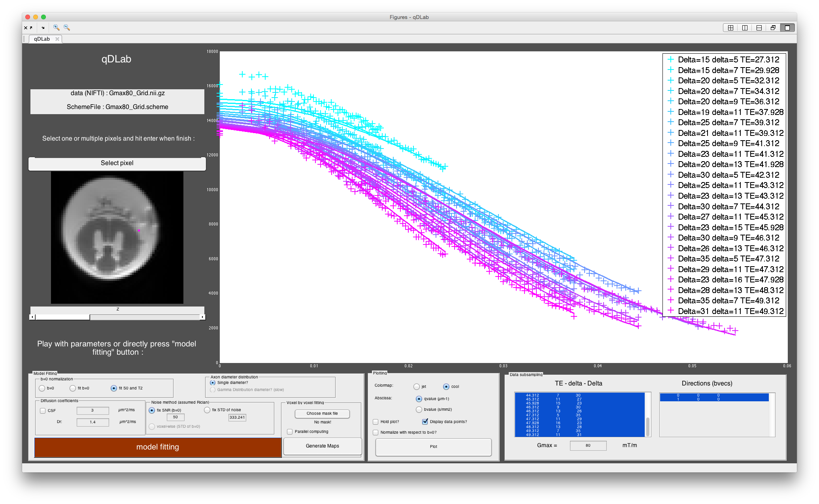Viewport: 819px width, 504px height.
Task: Float the figure windows
Action: click(x=773, y=28)
